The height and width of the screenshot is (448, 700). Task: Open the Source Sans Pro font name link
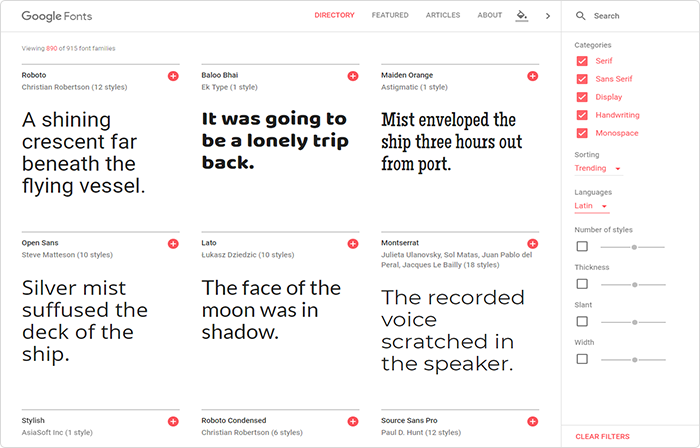(409, 420)
